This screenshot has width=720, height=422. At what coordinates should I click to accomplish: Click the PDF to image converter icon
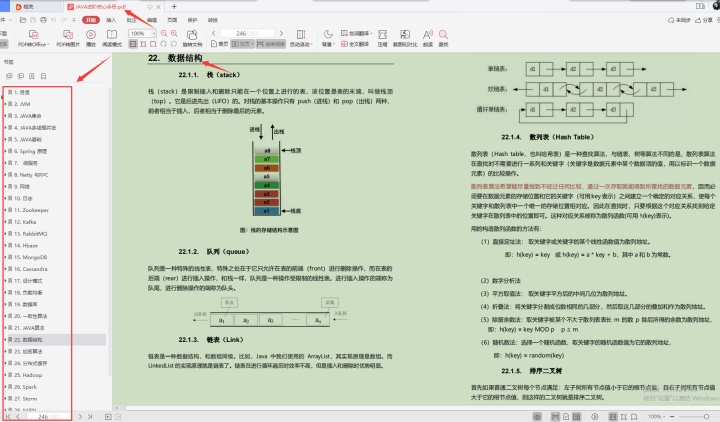coord(68,34)
